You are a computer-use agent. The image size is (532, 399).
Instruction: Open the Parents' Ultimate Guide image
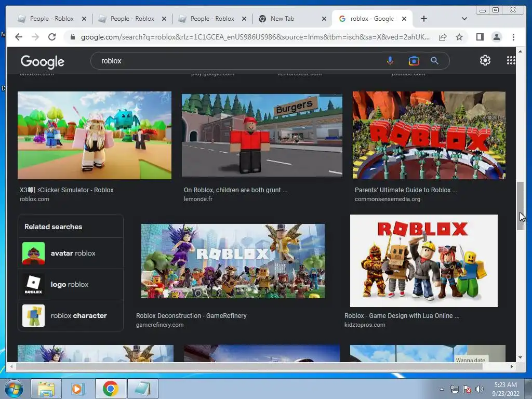429,135
